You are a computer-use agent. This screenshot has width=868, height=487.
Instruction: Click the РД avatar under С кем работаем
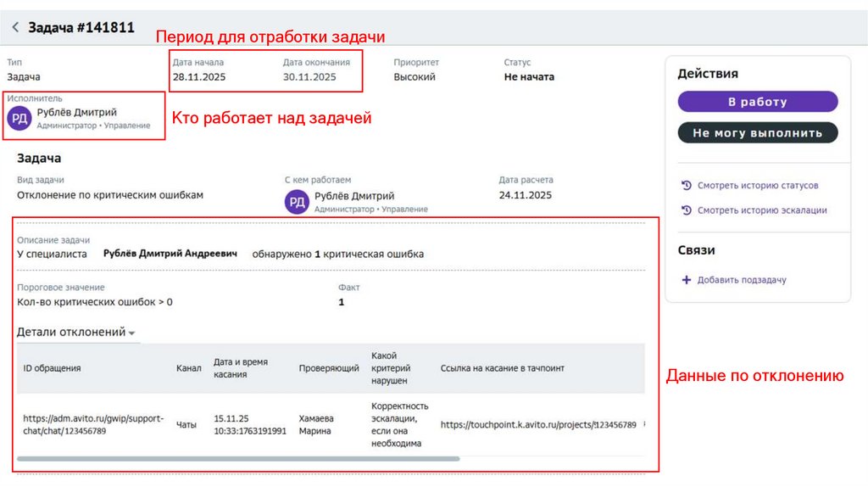coord(297,202)
